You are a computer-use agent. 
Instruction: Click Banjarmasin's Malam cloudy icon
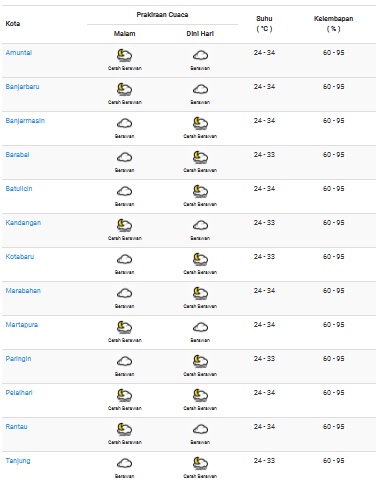tap(124, 123)
